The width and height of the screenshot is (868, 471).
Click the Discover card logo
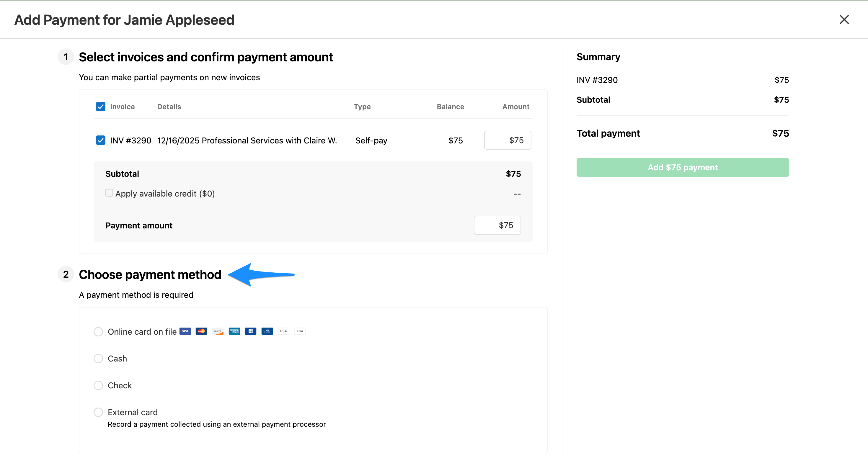[x=218, y=331]
